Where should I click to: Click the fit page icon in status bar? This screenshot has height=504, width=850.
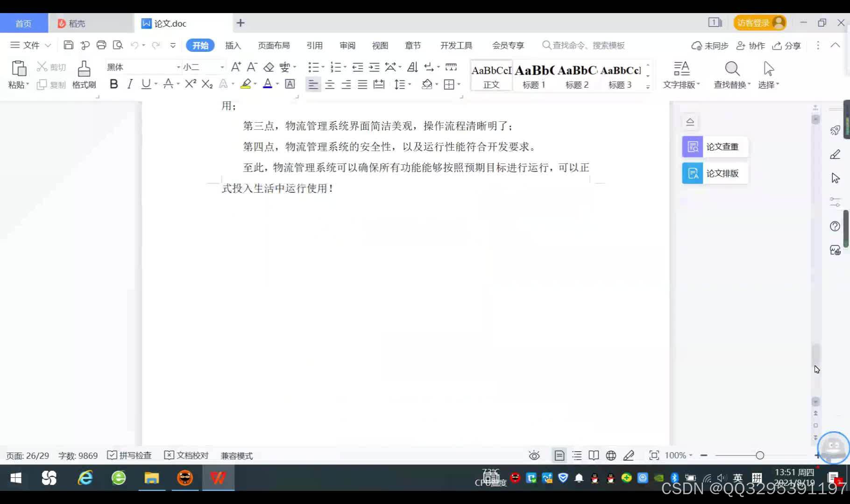[654, 455]
